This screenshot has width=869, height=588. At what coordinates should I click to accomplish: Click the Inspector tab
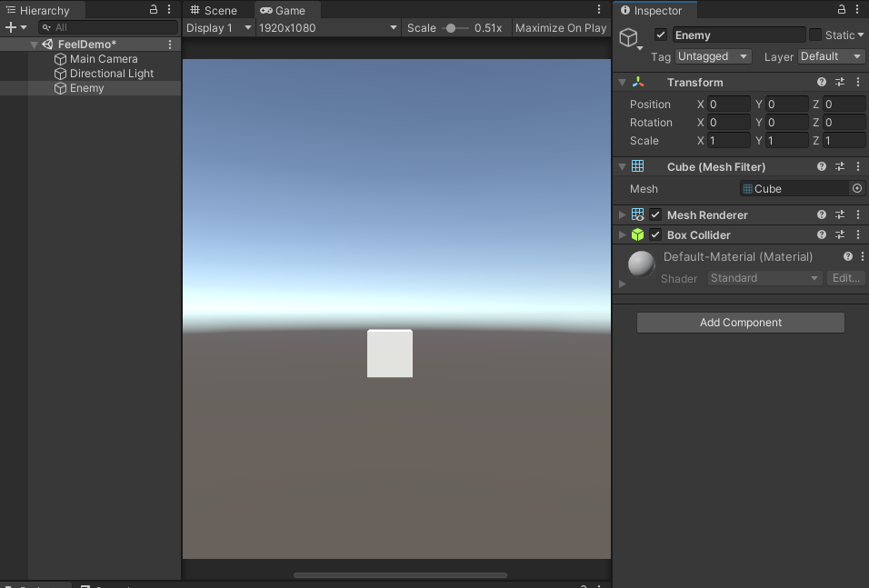[654, 10]
